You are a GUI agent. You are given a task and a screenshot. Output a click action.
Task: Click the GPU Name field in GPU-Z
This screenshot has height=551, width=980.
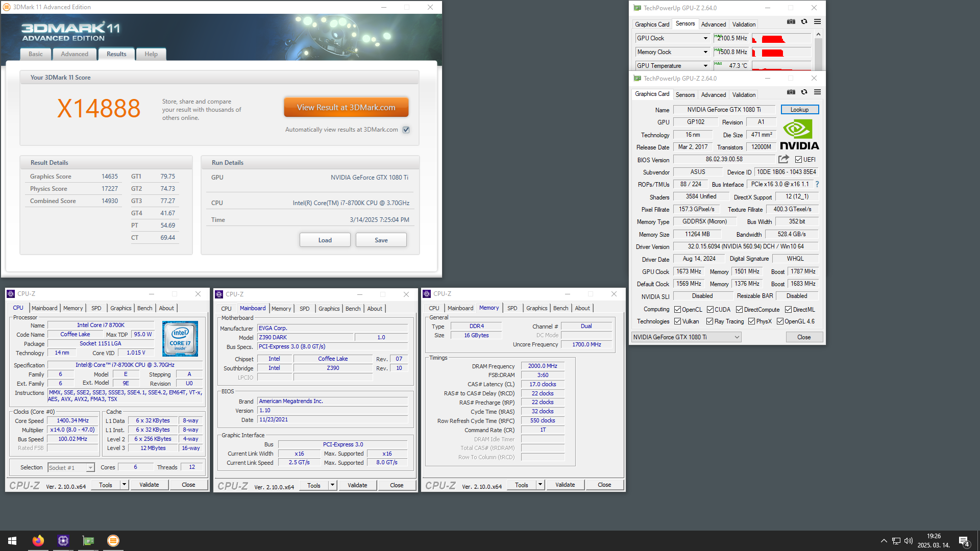coord(724,110)
